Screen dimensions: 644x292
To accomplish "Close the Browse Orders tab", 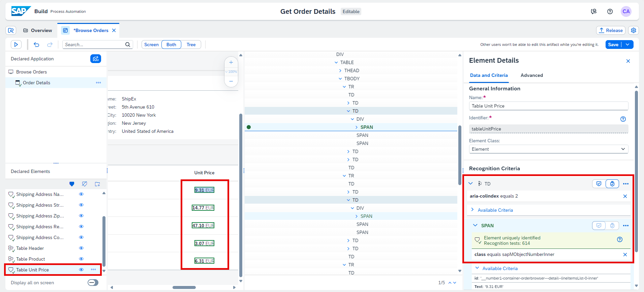I will [114, 30].
